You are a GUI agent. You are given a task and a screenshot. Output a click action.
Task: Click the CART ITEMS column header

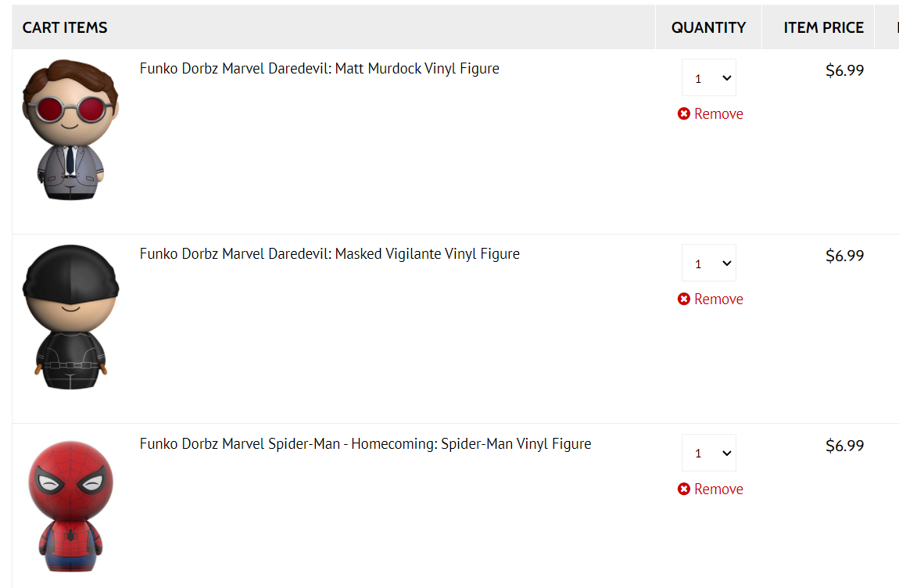(65, 27)
